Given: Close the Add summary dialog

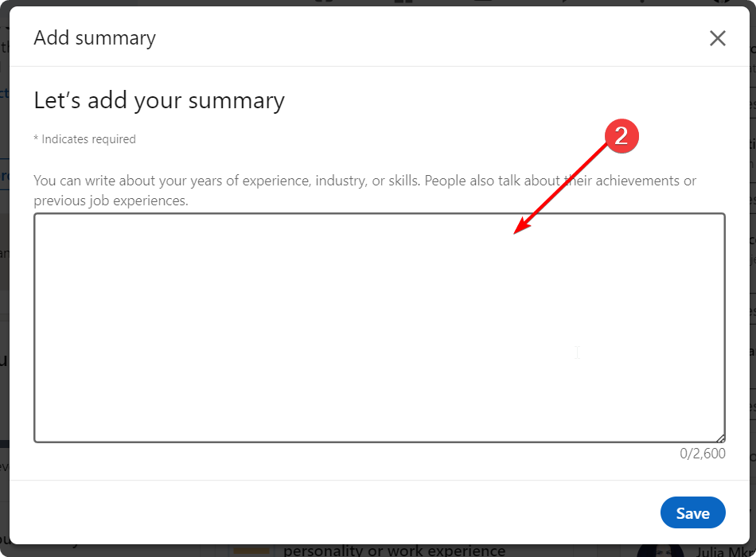Looking at the screenshot, I should coord(718,38).
